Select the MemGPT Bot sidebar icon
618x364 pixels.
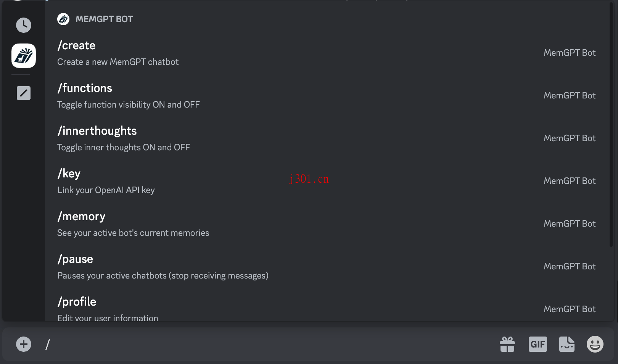click(24, 56)
